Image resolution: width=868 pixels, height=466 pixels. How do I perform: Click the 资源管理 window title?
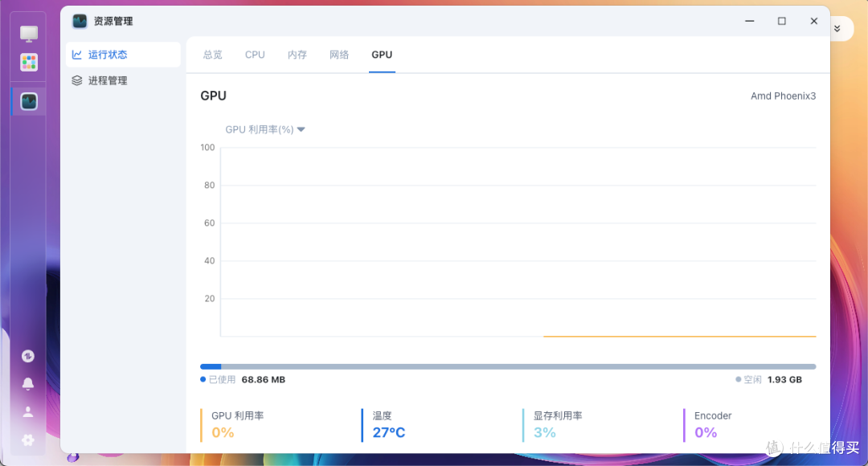pos(113,21)
